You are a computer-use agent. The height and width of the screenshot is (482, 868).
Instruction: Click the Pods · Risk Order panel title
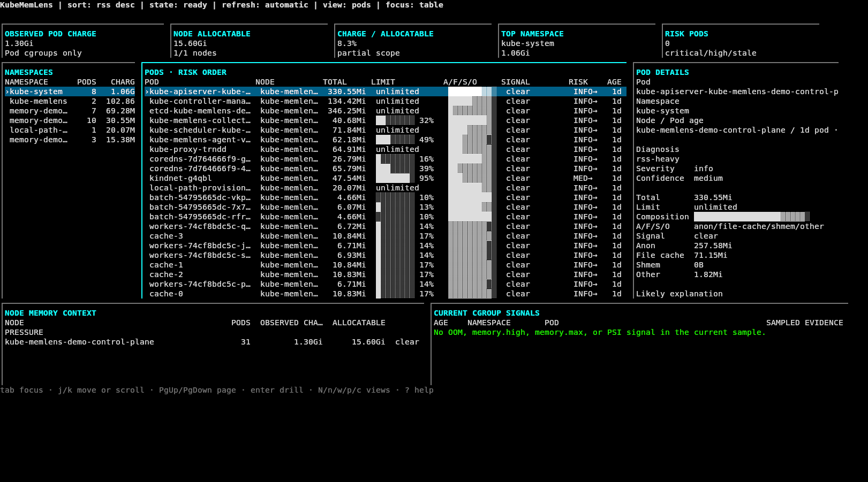click(185, 72)
